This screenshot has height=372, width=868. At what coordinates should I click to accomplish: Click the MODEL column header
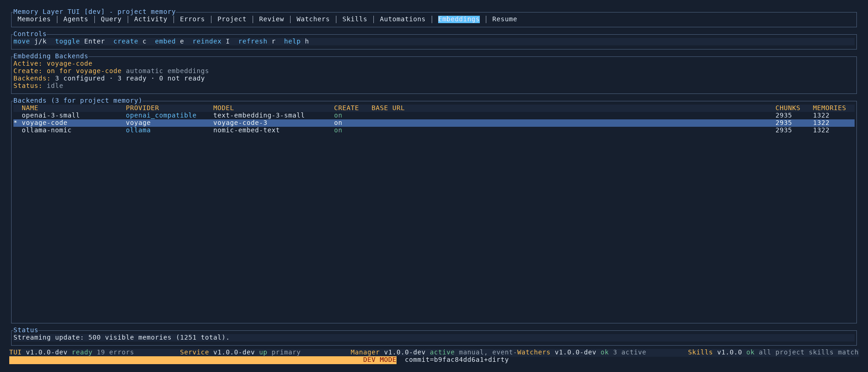(223, 108)
